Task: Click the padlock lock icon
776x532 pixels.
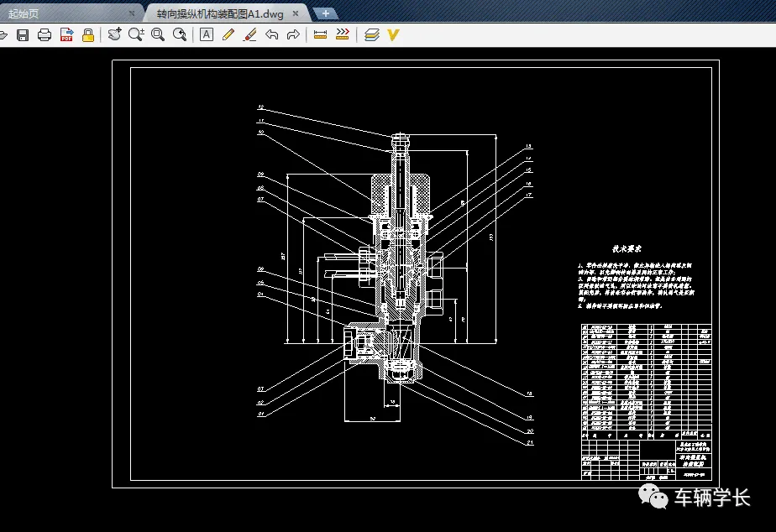Action: point(88,34)
